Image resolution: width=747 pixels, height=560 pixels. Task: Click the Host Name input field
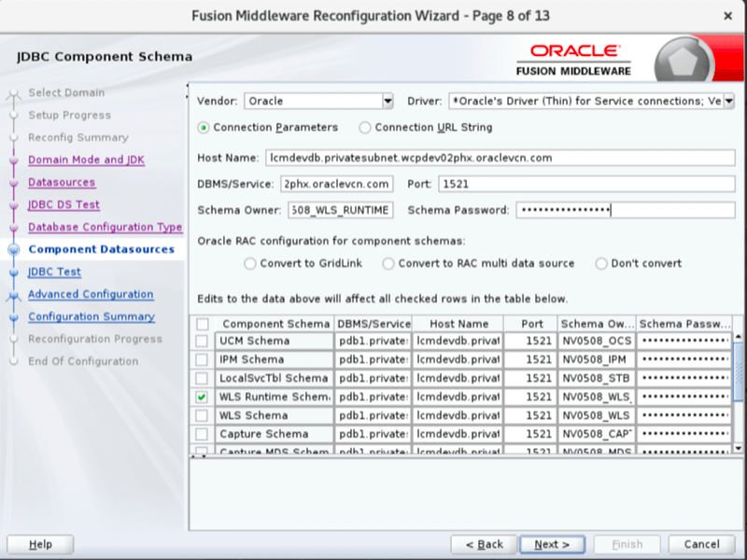tap(500, 158)
